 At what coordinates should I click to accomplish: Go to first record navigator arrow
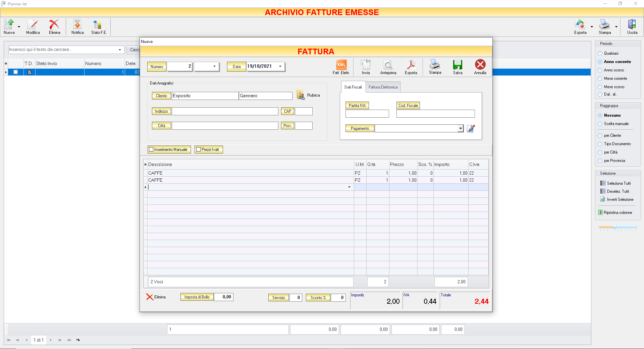pos(8,340)
